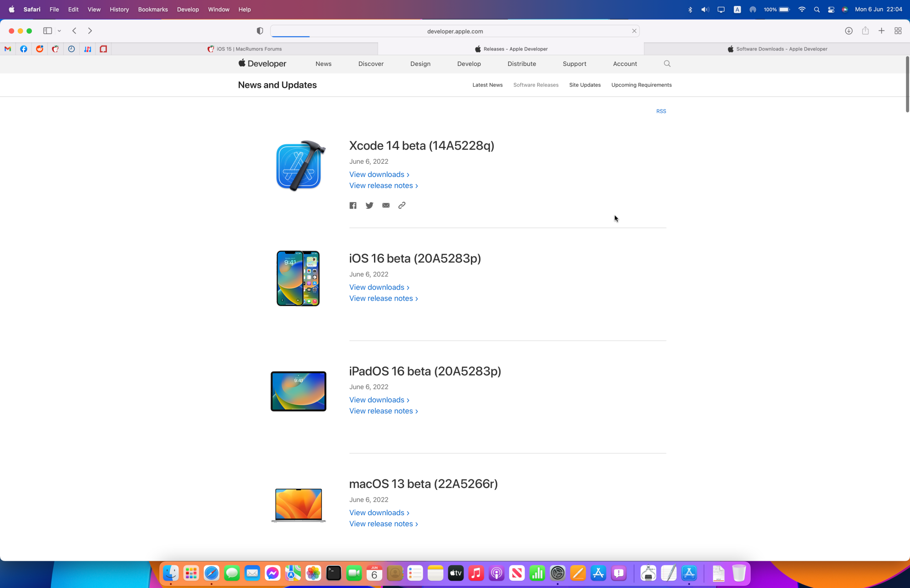Open the Bookmarks menu
910x588 pixels.
pyautogui.click(x=153, y=10)
